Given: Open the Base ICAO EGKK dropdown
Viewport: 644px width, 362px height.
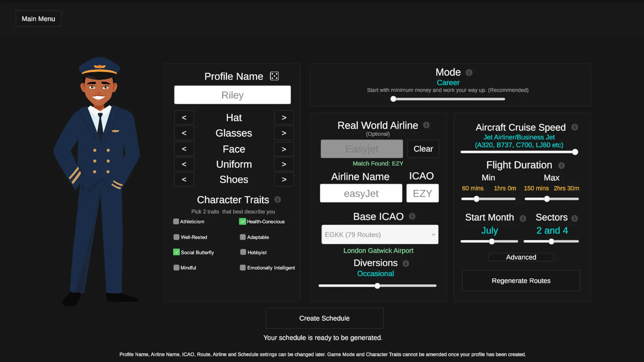Looking at the screenshot, I should [380, 235].
